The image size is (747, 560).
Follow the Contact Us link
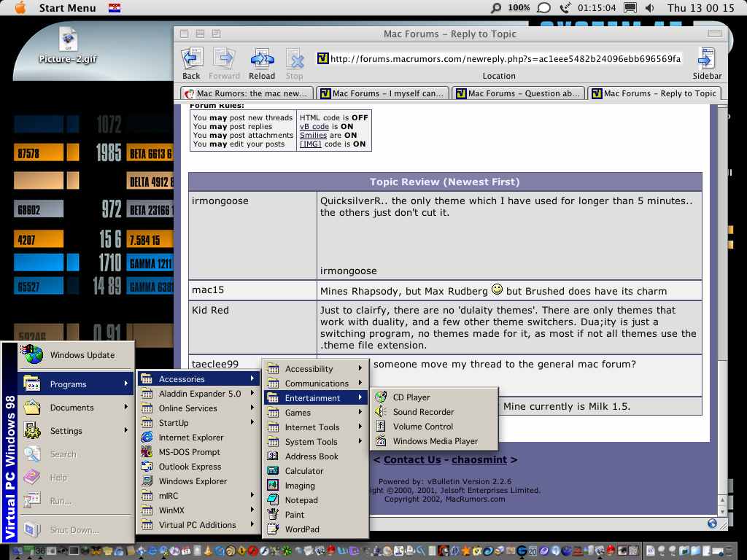(x=412, y=459)
